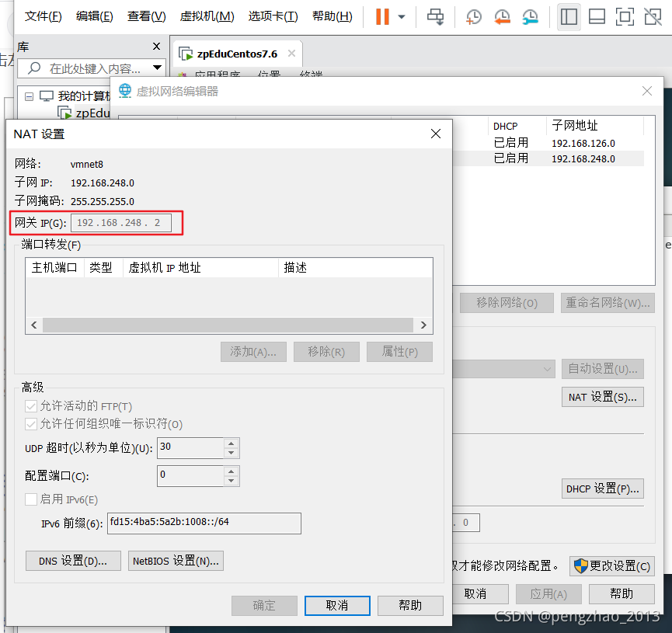Toggle the library sidebar icon
672x633 pixels.
(x=569, y=16)
